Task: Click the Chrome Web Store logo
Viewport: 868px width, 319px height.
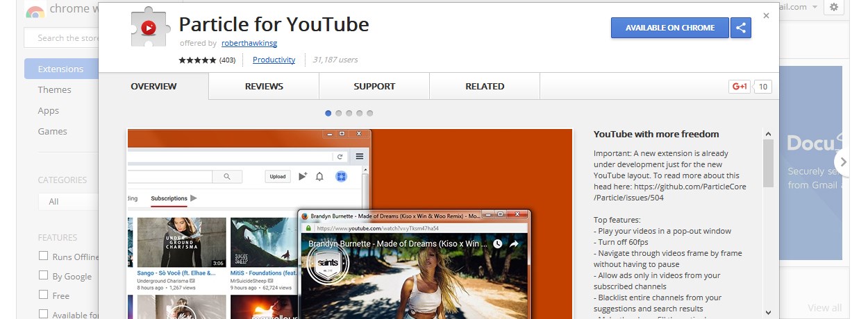Action: point(35,10)
